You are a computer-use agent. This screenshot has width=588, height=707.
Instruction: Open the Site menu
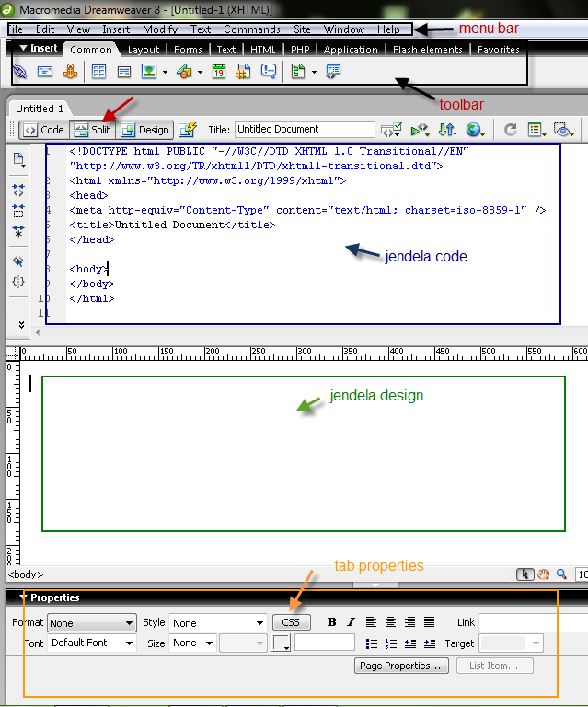[302, 29]
